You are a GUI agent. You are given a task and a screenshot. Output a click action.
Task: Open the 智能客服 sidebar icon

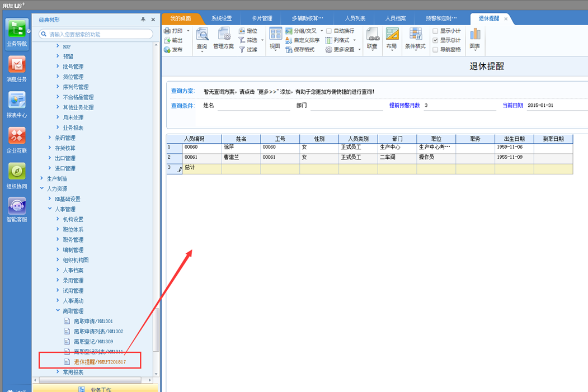[x=16, y=206]
